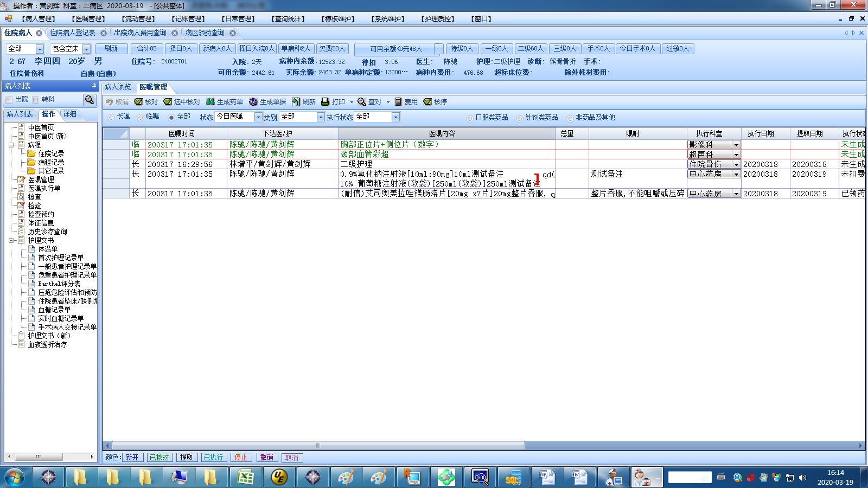Viewport: 868px width, 488px height.
Task: Select the 全部 radio button
Action: (x=171, y=117)
